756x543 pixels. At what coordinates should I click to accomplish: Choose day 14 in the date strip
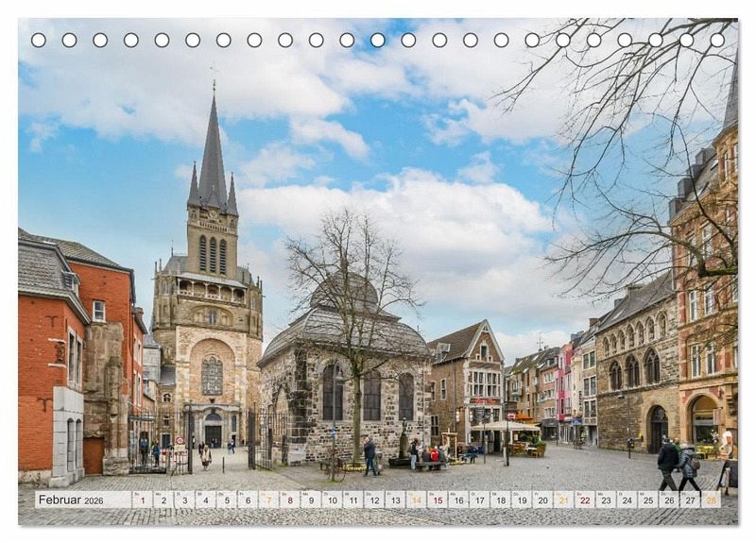[416, 500]
